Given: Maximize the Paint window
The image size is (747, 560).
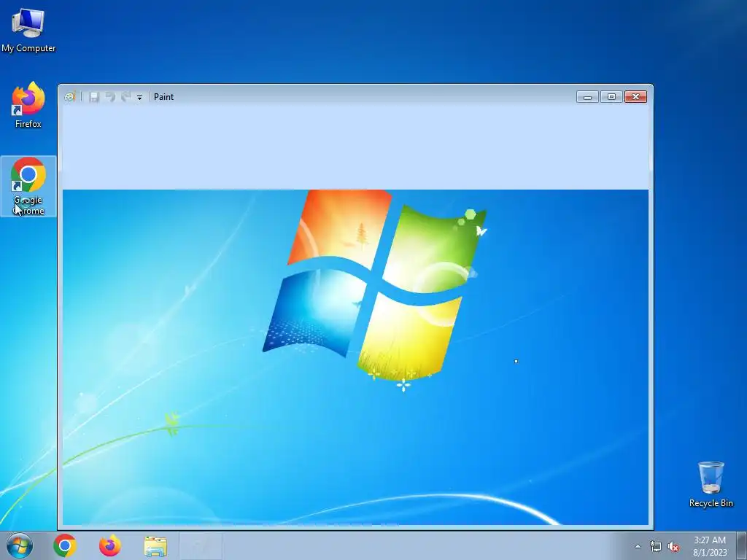Looking at the screenshot, I should tap(611, 97).
